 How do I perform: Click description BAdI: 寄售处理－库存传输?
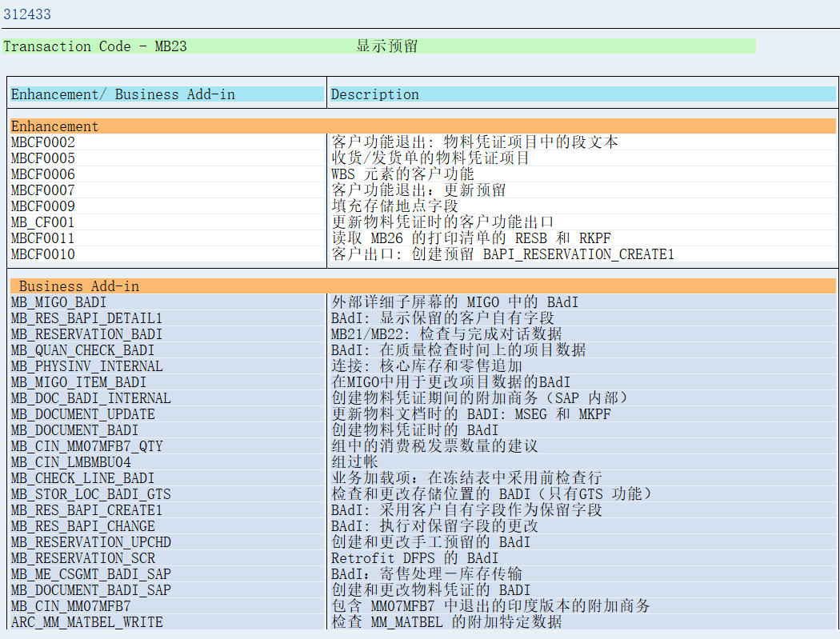click(x=426, y=574)
